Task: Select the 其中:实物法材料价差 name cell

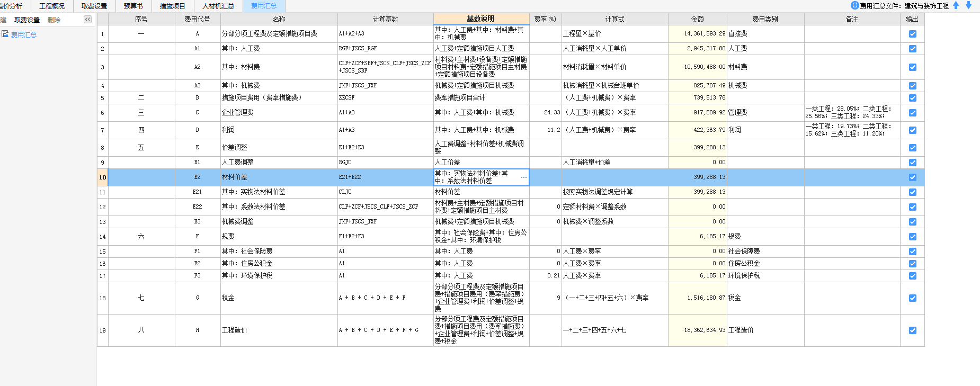Action: tap(279, 192)
